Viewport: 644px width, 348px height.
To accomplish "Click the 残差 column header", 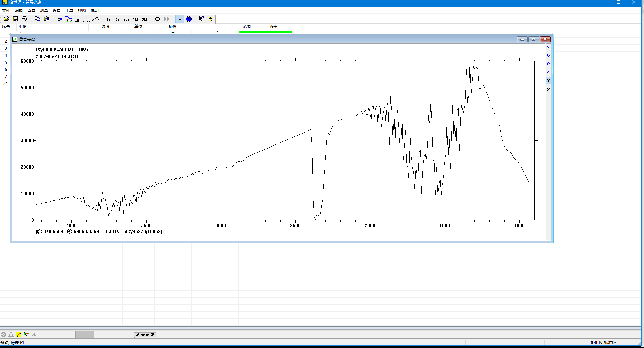I will [x=273, y=27].
